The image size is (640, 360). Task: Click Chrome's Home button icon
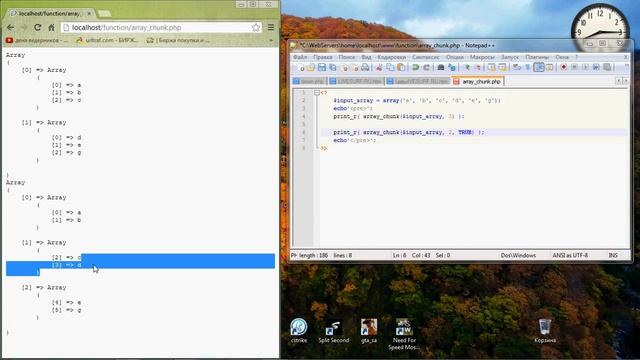pyautogui.click(x=51, y=27)
